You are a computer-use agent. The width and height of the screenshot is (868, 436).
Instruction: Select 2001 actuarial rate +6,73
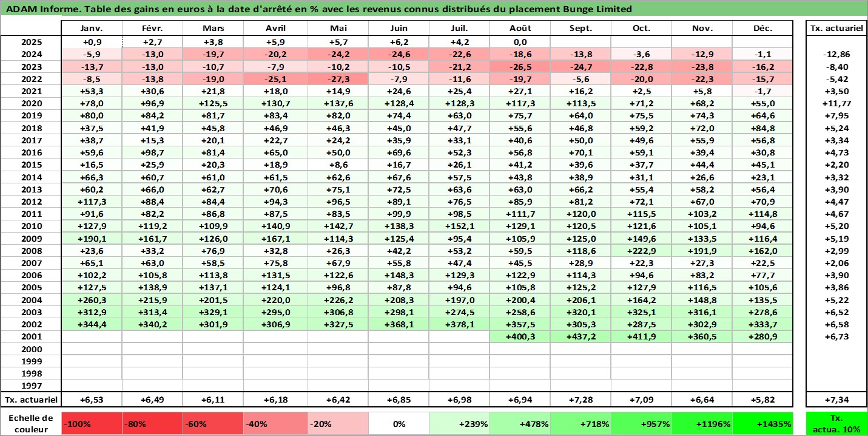point(836,337)
